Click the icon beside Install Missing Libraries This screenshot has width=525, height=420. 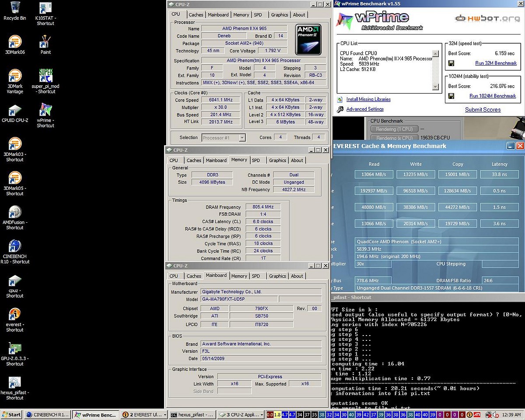340,99
